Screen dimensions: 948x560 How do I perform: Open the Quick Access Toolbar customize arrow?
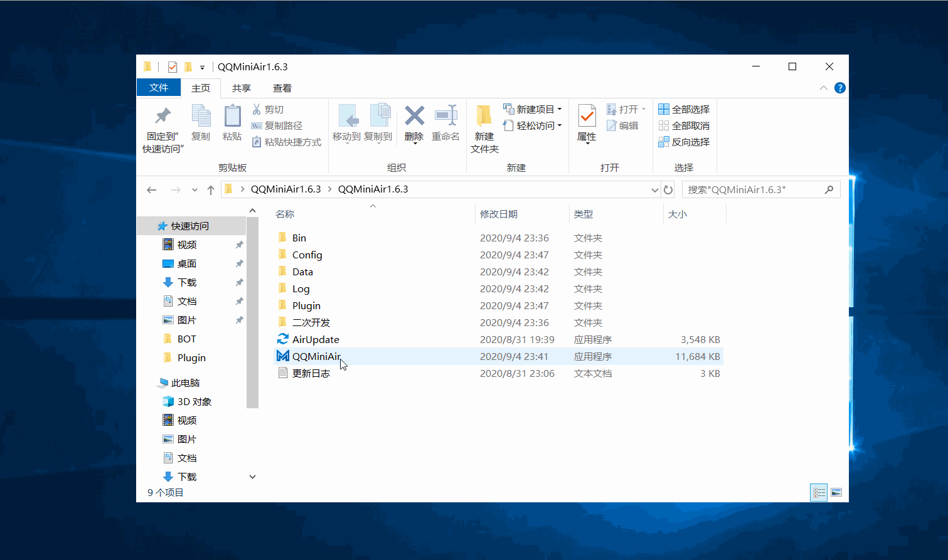pyautogui.click(x=202, y=67)
